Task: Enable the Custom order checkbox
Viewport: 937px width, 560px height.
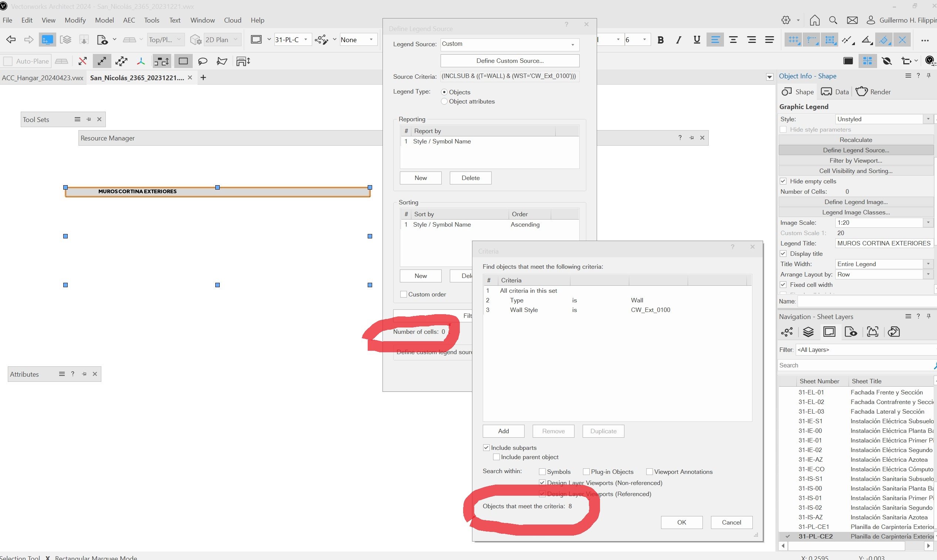Action: click(x=404, y=294)
